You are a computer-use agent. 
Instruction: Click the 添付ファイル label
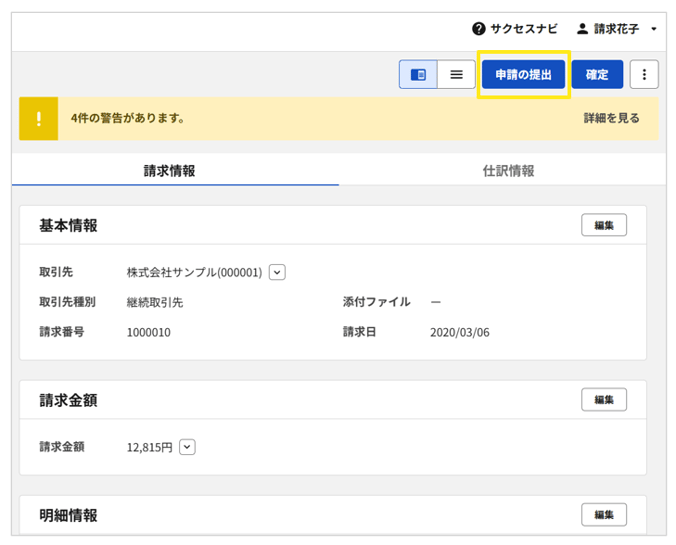pyautogui.click(x=376, y=302)
